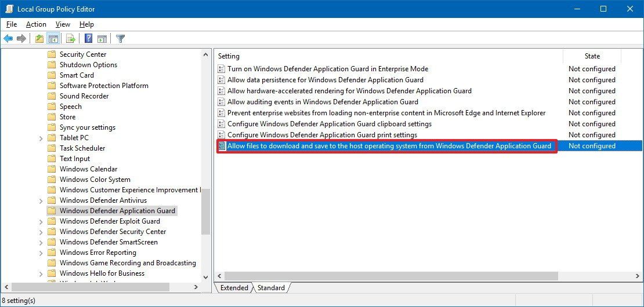Click tree pane horizontal scroll left arrow
Image resolution: width=644 pixels, height=307 pixels.
(6, 287)
